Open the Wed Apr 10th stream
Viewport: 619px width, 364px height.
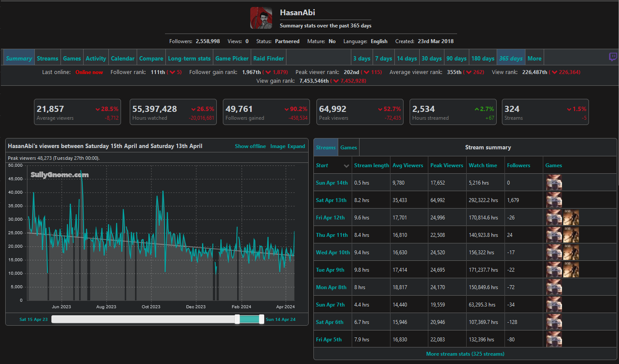click(x=333, y=253)
